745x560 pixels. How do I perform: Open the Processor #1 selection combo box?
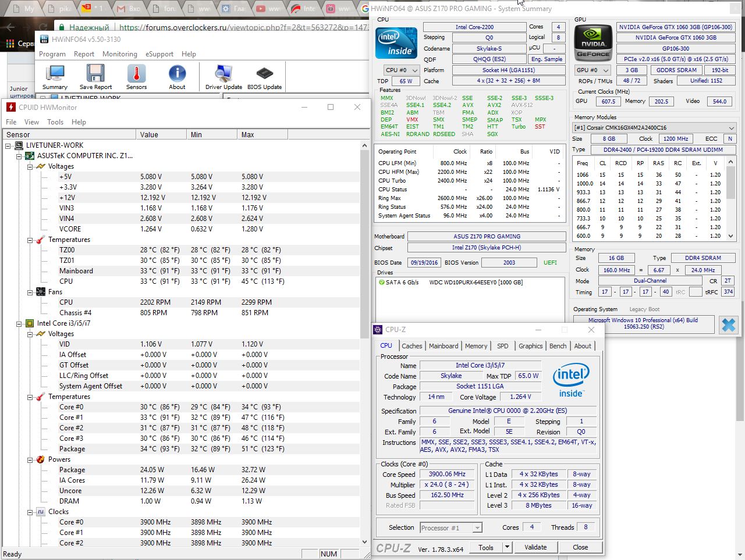(x=450, y=528)
